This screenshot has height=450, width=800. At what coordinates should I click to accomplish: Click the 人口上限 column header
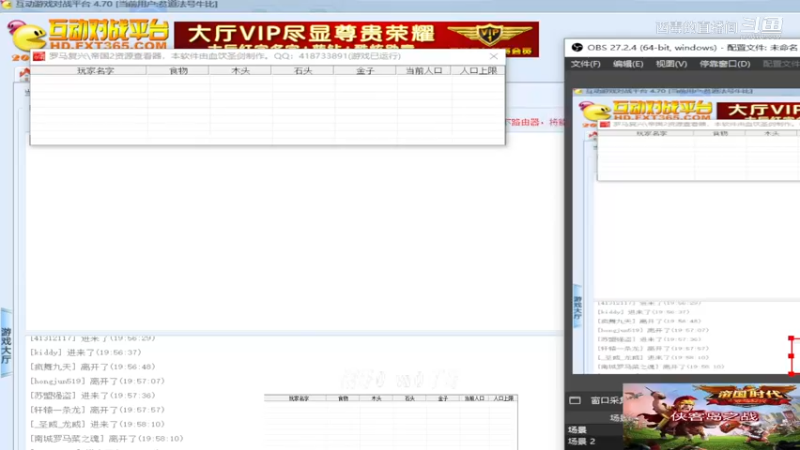[x=478, y=70]
